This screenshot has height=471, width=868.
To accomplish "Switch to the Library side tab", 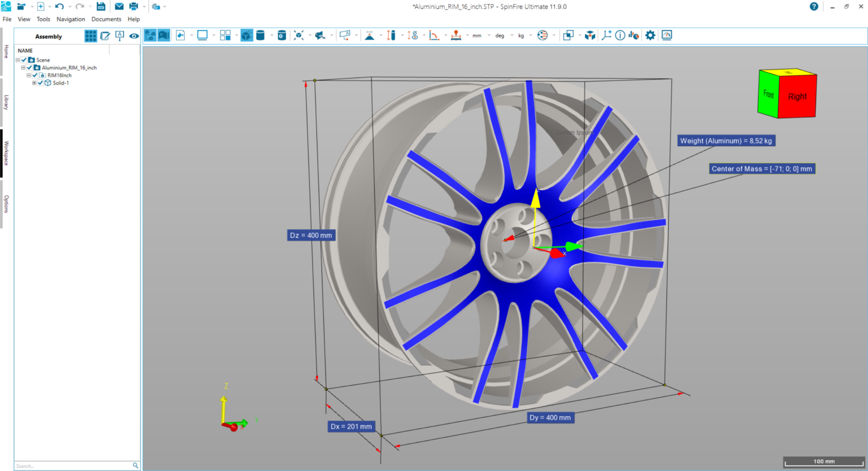I will click(x=6, y=102).
